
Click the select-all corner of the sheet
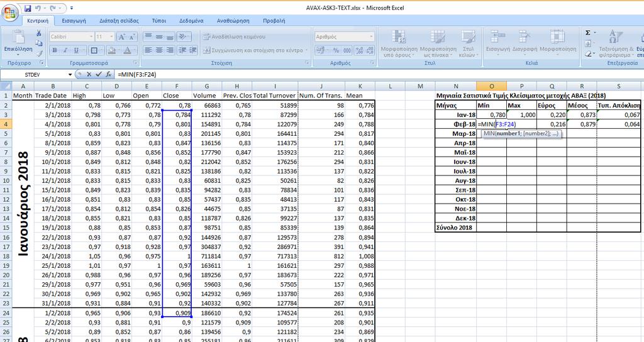pos(6,85)
